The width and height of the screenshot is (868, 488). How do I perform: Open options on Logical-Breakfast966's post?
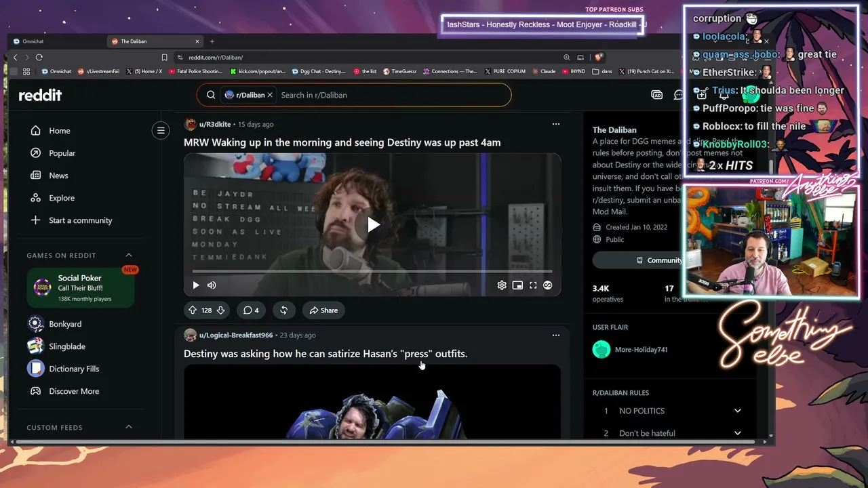point(556,335)
